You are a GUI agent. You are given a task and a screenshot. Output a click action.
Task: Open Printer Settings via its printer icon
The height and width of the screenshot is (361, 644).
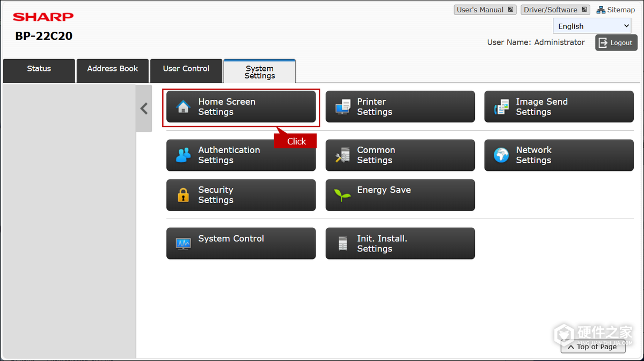pyautogui.click(x=342, y=106)
